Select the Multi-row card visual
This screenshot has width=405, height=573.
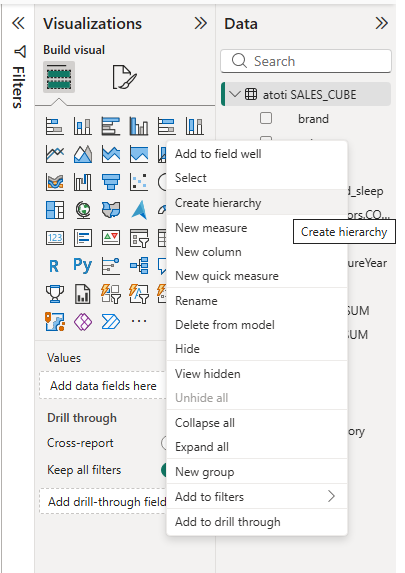[83, 238]
